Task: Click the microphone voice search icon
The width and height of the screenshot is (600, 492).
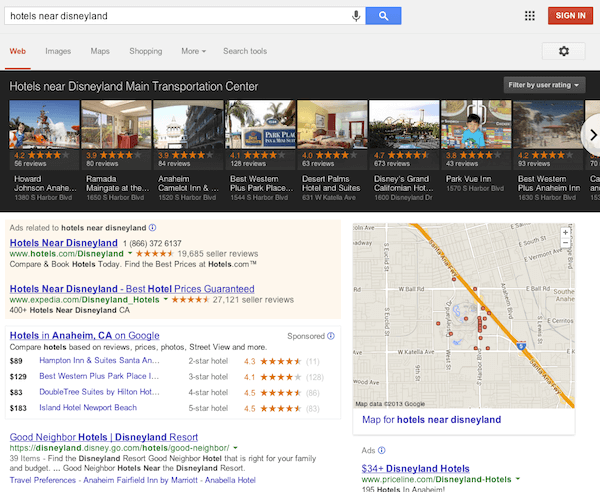Action: 356,15
